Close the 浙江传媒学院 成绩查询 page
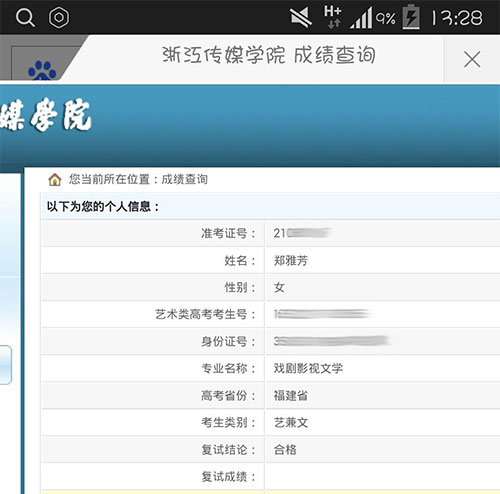The height and width of the screenshot is (494, 500). [x=472, y=59]
